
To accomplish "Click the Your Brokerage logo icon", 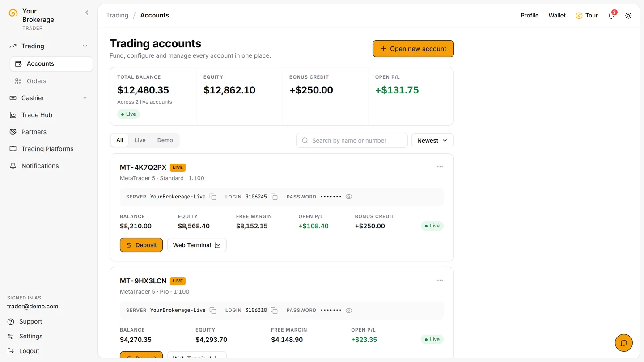I will click(13, 13).
